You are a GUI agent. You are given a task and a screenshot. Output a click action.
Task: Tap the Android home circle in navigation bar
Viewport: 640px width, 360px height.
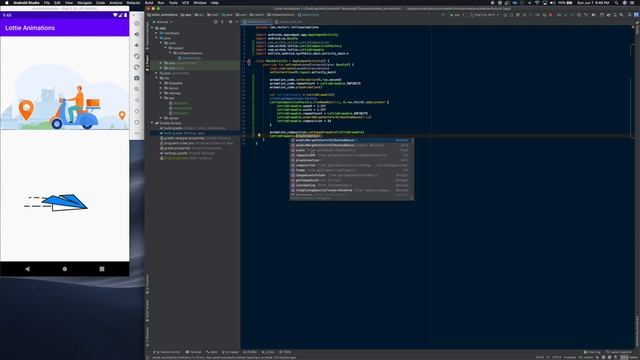[x=64, y=269]
